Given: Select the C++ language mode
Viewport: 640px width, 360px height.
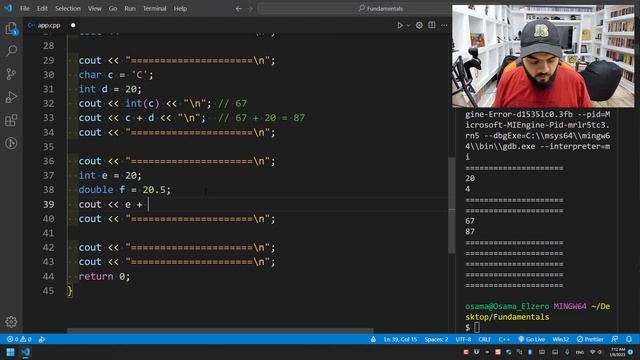Looking at the screenshot, I should (504, 340).
